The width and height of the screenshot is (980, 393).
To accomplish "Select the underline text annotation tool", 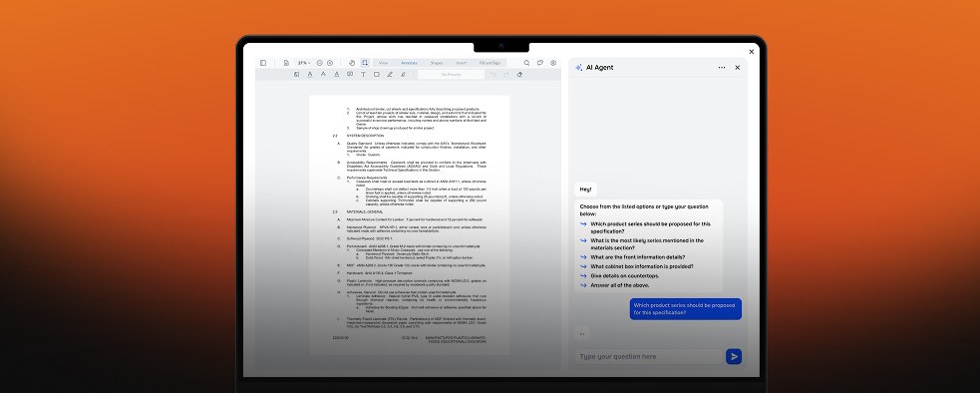I will click(309, 74).
